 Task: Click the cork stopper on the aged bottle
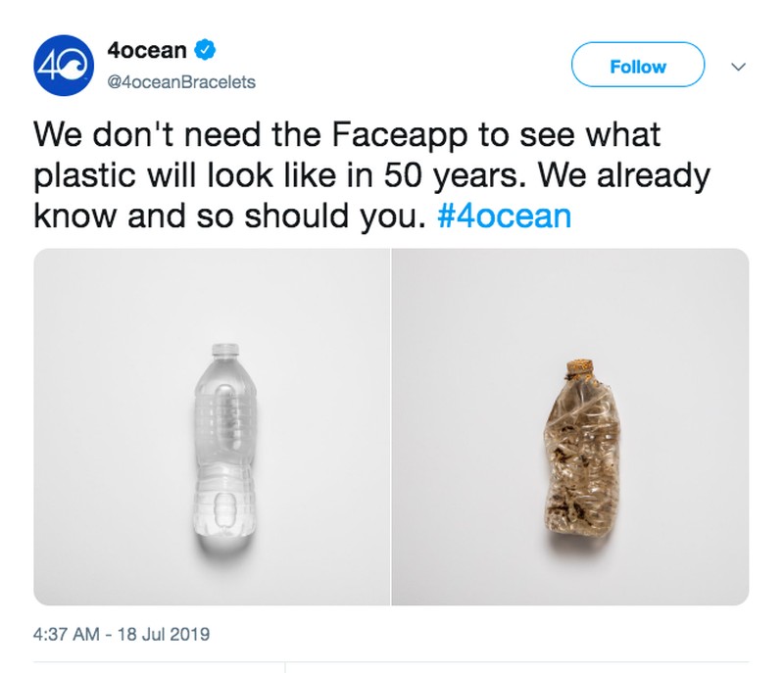point(580,369)
